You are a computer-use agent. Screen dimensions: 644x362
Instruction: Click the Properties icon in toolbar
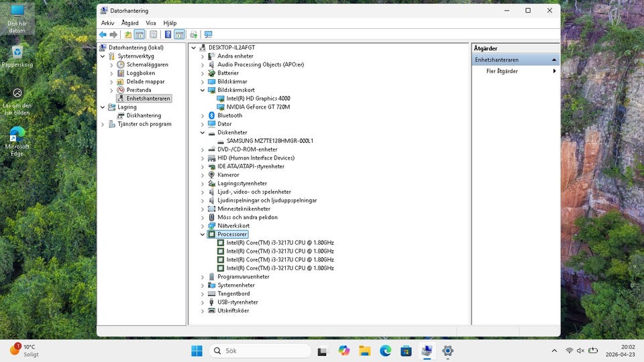click(153, 35)
